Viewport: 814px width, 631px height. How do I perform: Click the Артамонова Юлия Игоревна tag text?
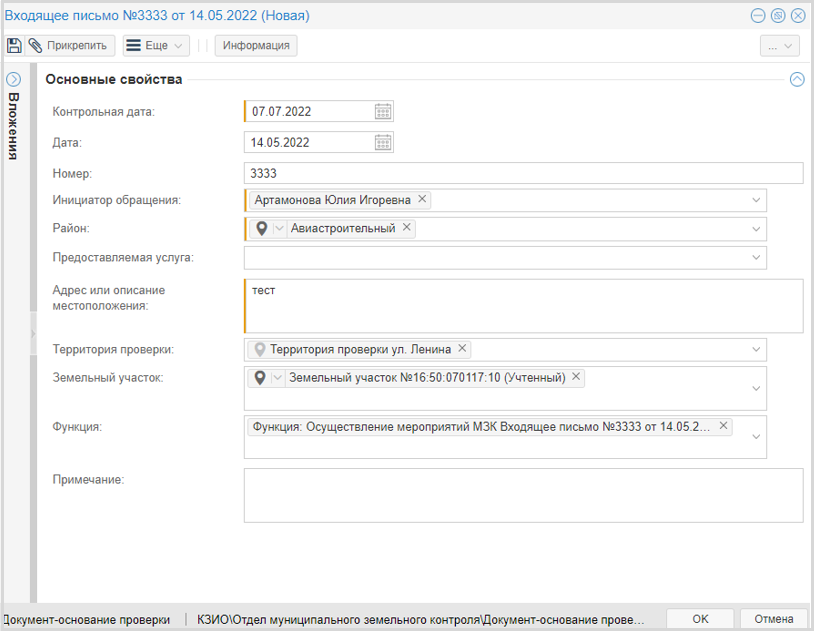point(332,200)
